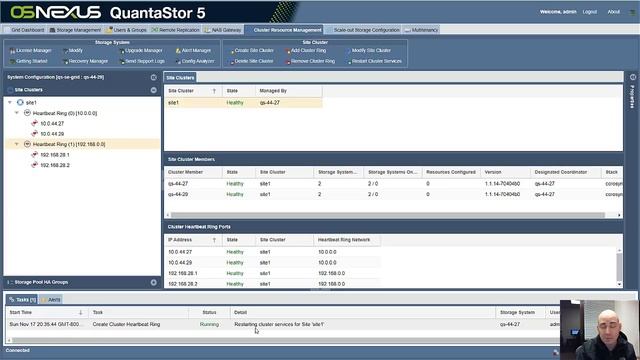Select 10.0.44.29 tree item
The height and width of the screenshot is (360, 640).
(x=52, y=134)
